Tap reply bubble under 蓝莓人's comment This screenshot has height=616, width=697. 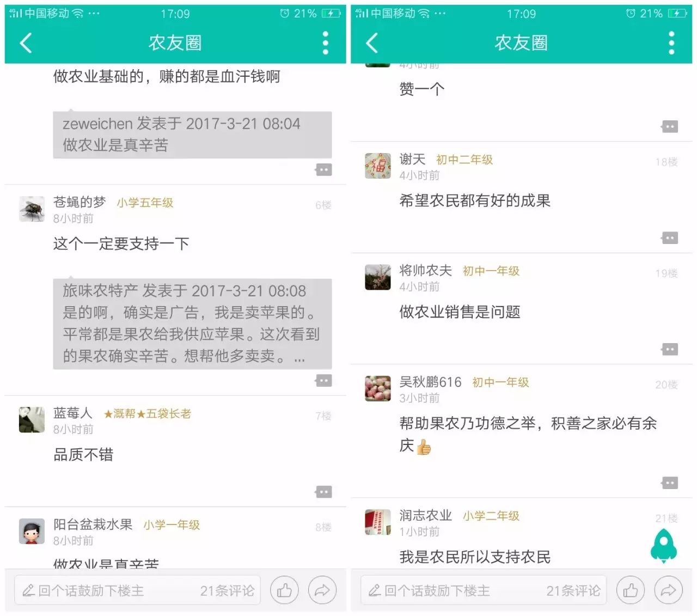(323, 492)
